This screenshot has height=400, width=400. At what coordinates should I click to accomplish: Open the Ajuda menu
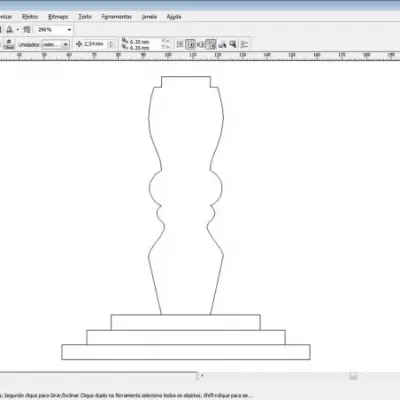[x=174, y=16]
